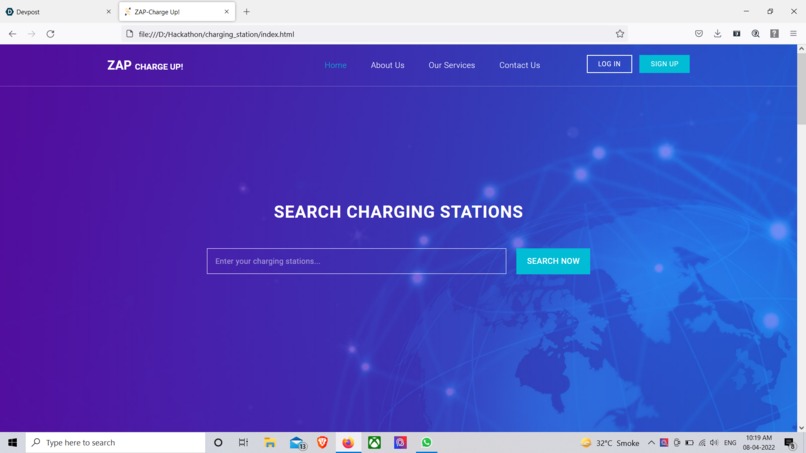Click the LOG IN button
The width and height of the screenshot is (806, 453).
point(609,64)
